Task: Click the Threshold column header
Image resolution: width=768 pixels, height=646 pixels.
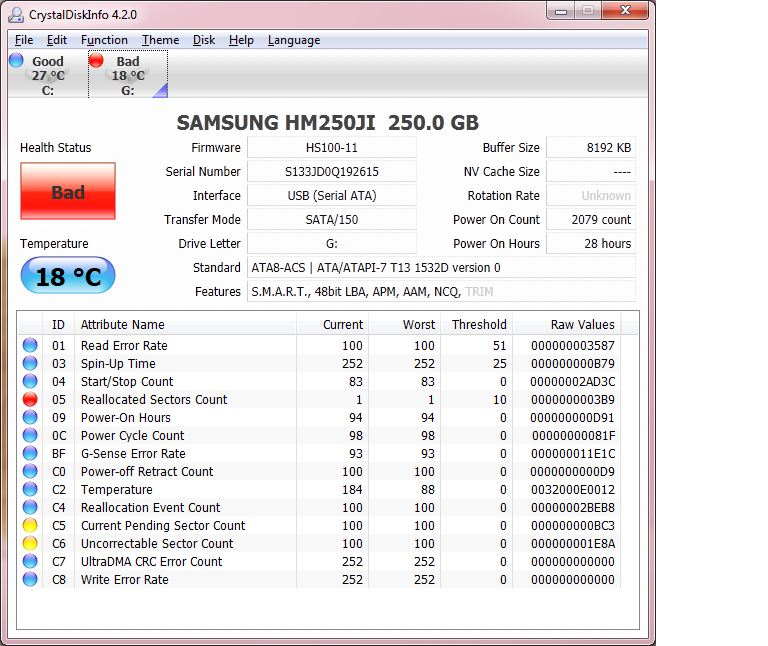Action: (477, 324)
